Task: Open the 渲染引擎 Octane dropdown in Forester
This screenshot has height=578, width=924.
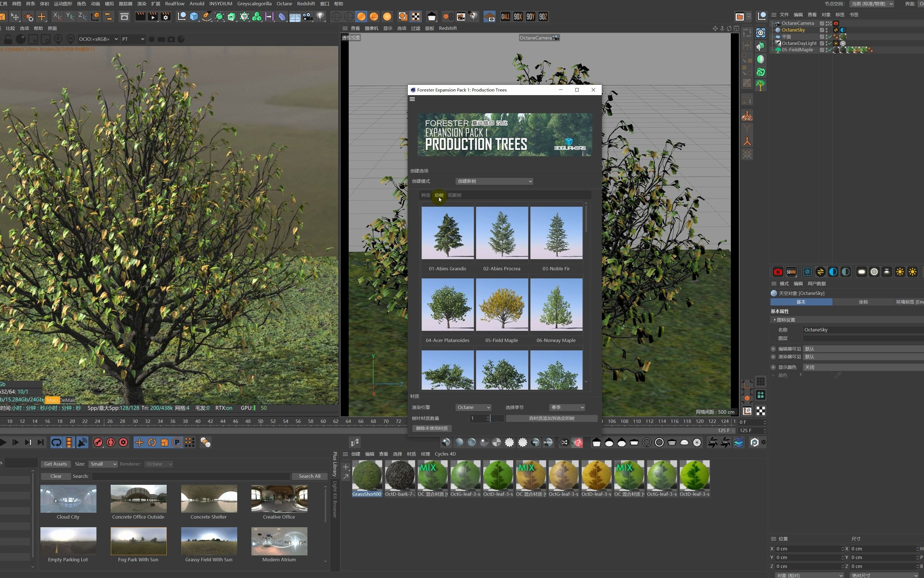Action: point(473,408)
